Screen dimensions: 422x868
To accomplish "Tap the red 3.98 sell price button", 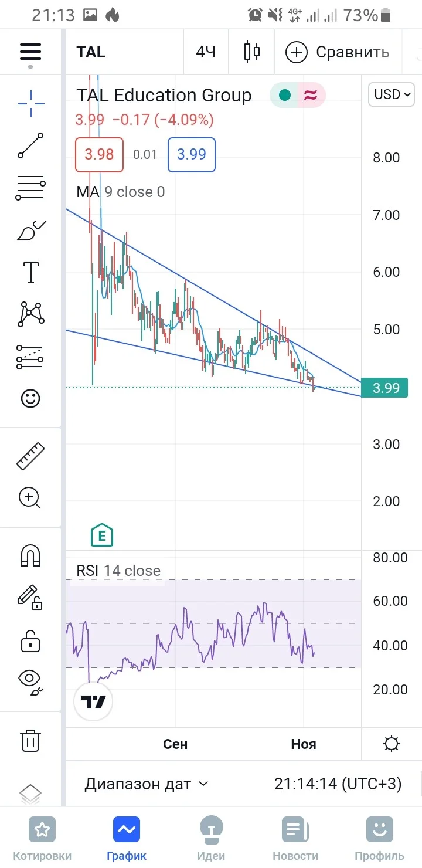I will pyautogui.click(x=99, y=155).
